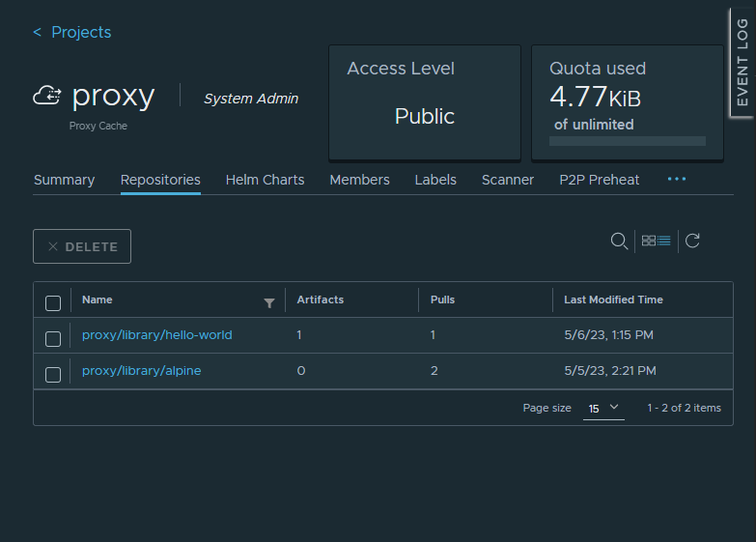
Task: Go to the Members tab
Action: tap(359, 180)
